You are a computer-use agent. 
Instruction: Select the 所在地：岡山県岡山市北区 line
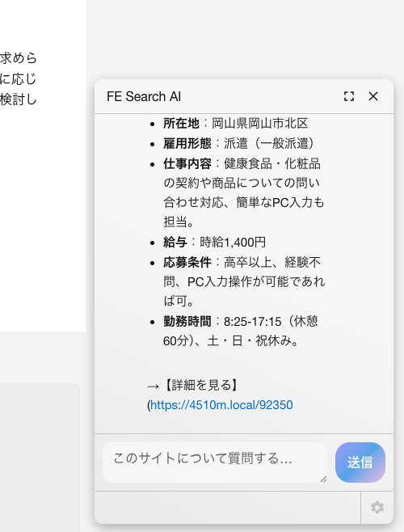236,123
